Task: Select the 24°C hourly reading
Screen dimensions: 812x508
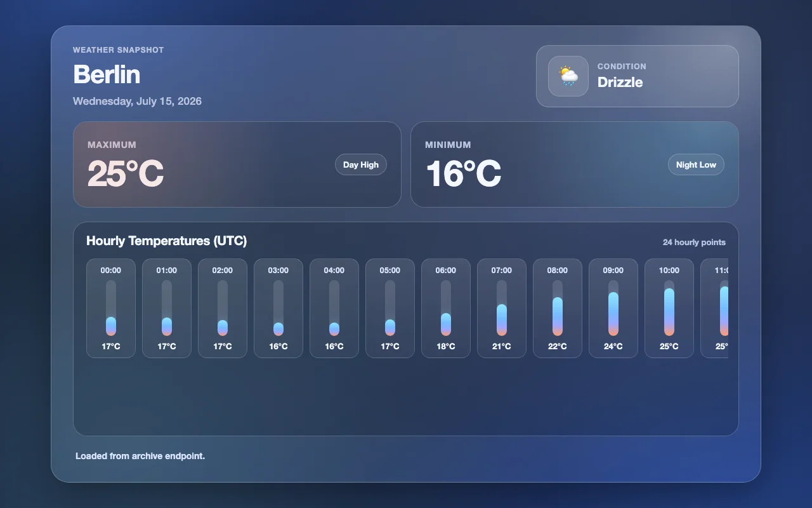Action: pos(613,347)
